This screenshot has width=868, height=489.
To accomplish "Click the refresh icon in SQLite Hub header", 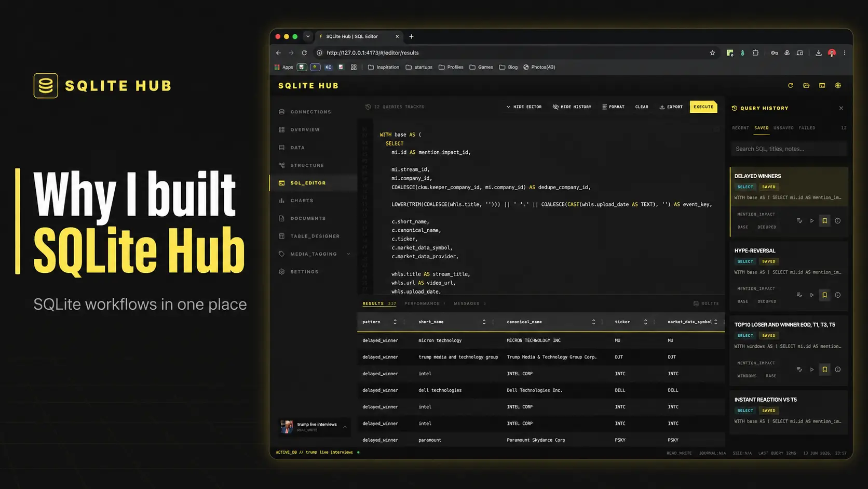I will click(x=790, y=86).
